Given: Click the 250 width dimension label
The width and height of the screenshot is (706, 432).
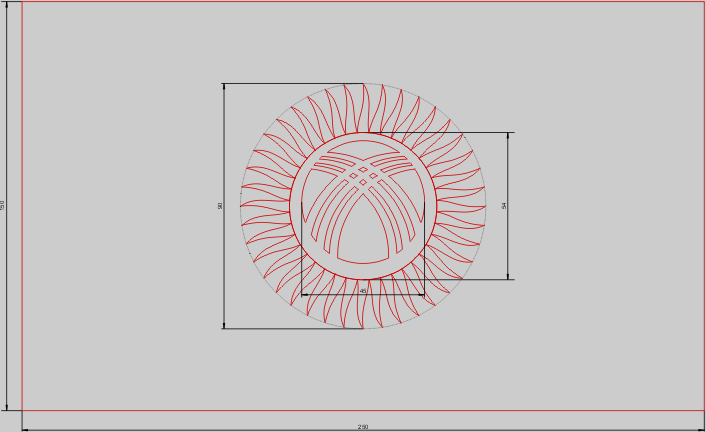Looking at the screenshot, I should click(x=363, y=427).
